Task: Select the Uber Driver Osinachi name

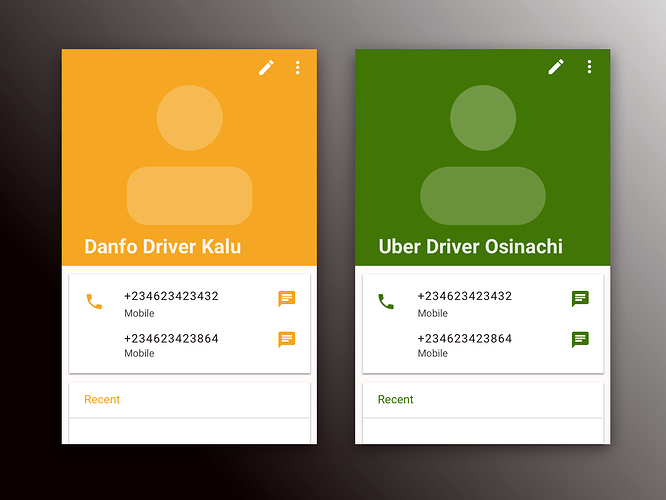Action: coord(471,246)
